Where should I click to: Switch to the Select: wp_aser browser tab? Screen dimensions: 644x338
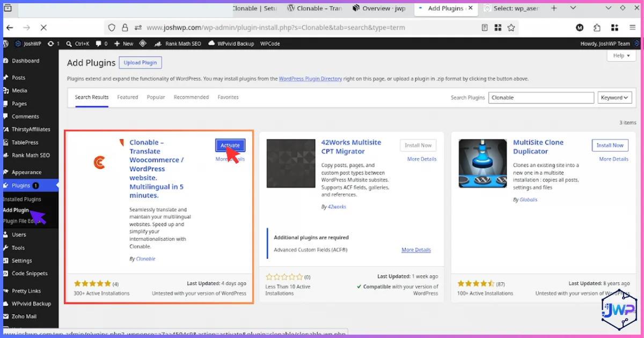pyautogui.click(x=512, y=8)
